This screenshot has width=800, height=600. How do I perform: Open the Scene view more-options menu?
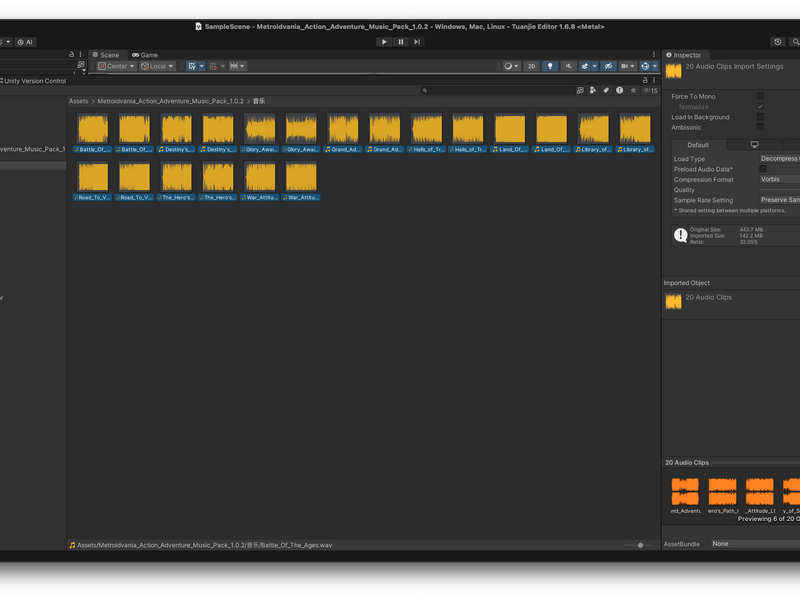(654, 55)
